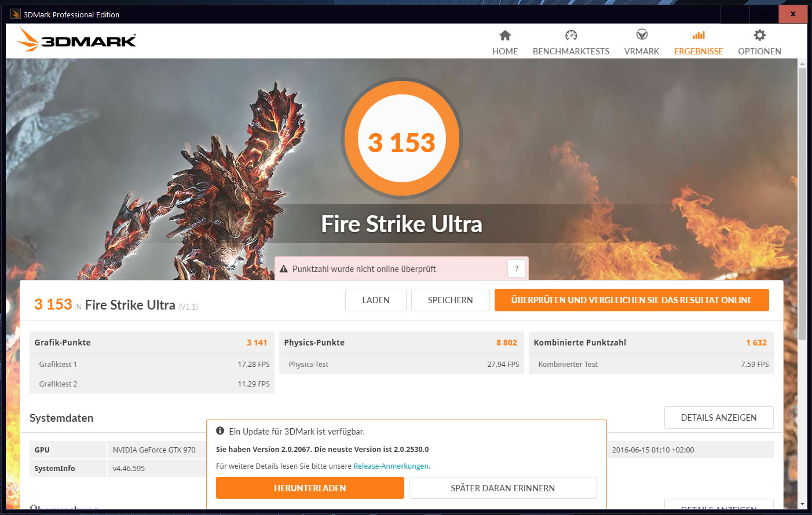The height and width of the screenshot is (515, 812).
Task: Click the 17,28 FPS value
Action: coord(254,364)
